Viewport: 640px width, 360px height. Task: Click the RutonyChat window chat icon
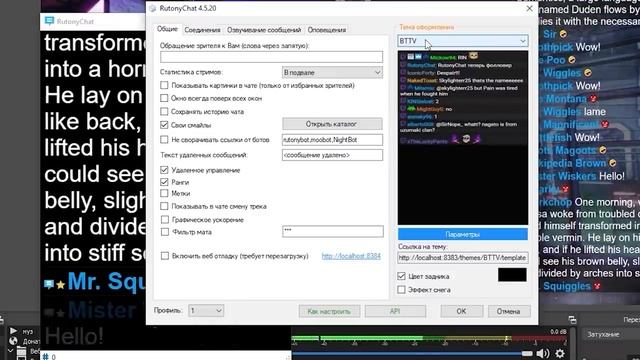49,21
